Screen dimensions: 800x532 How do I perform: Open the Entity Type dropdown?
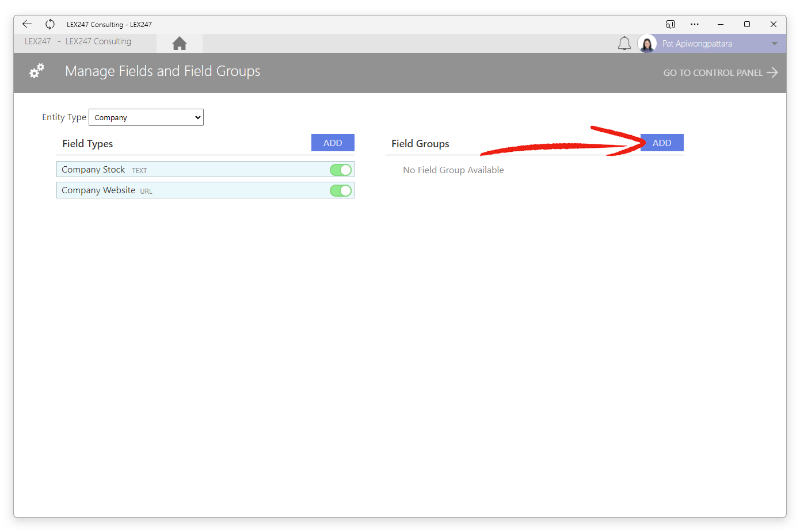pyautogui.click(x=146, y=117)
